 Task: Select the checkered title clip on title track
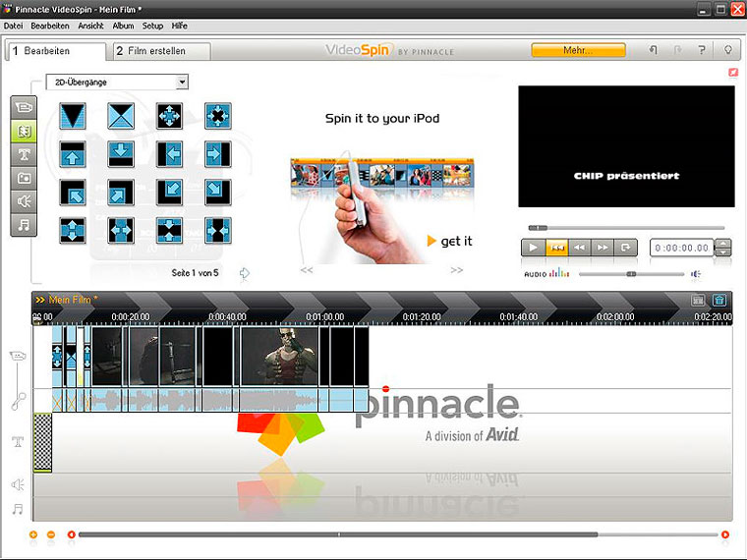(x=43, y=442)
